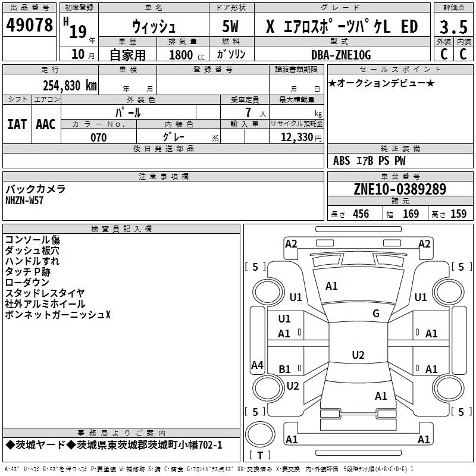The width and height of the screenshot is (476, 476).
Task: Select the mileage value 254,830 km
Action: point(70,85)
